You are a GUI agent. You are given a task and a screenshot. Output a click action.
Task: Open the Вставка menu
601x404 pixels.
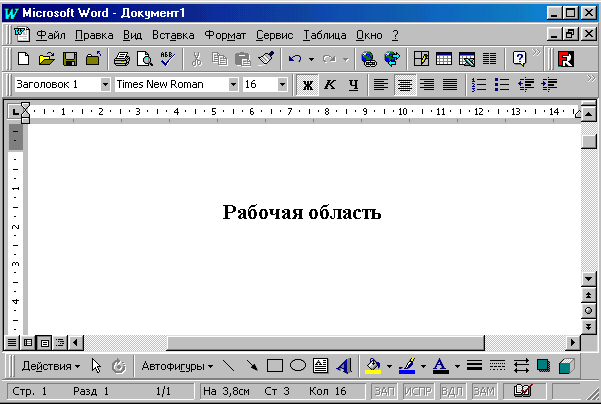173,35
